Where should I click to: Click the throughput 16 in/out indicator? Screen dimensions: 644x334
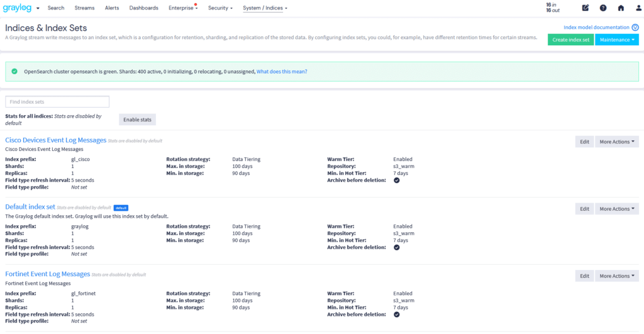point(552,8)
